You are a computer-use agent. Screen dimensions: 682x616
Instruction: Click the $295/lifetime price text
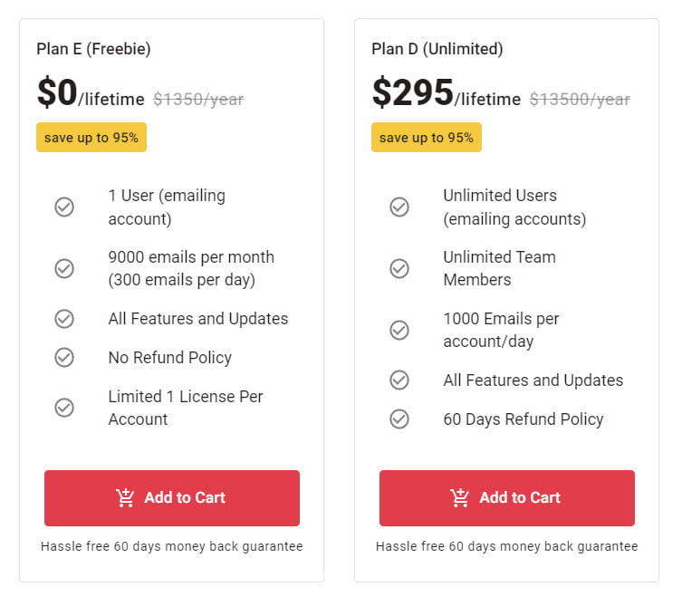click(x=446, y=94)
